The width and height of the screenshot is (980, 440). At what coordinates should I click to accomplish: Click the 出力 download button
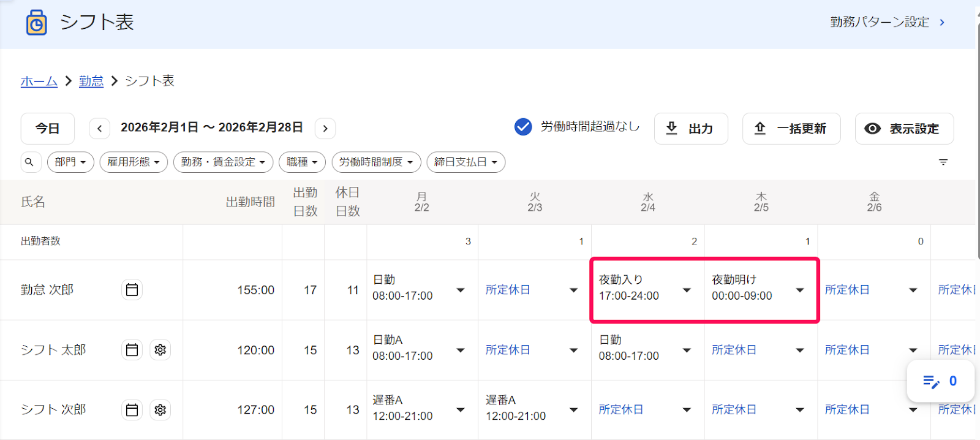pyautogui.click(x=691, y=129)
